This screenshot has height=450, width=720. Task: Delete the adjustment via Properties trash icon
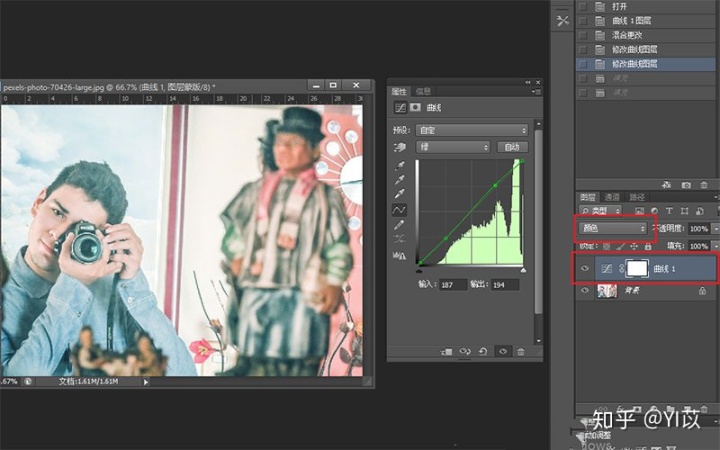[521, 352]
